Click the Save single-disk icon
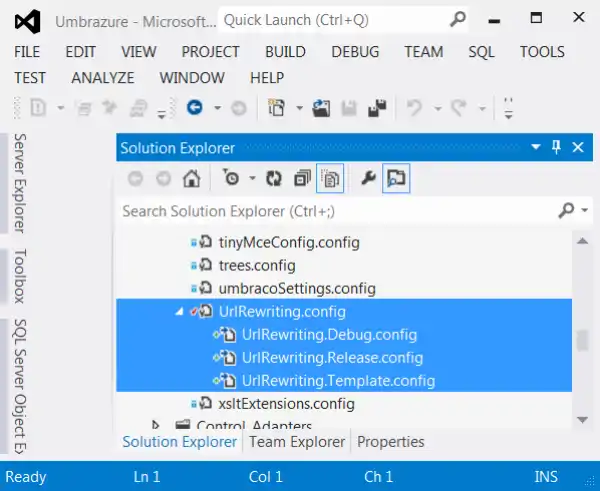This screenshot has height=491, width=600. tap(349, 108)
